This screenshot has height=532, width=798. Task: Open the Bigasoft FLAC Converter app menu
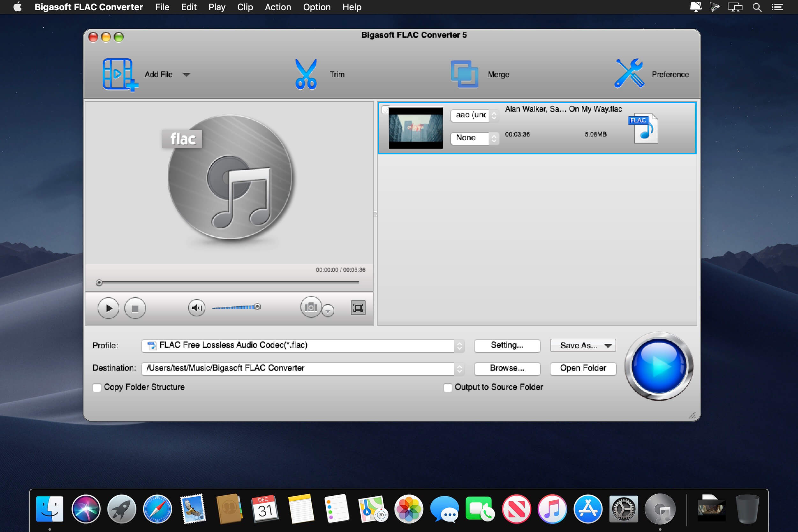(89, 7)
